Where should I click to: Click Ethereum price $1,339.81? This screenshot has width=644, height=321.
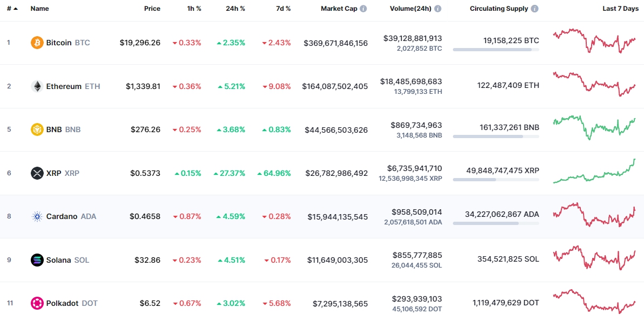click(x=143, y=86)
